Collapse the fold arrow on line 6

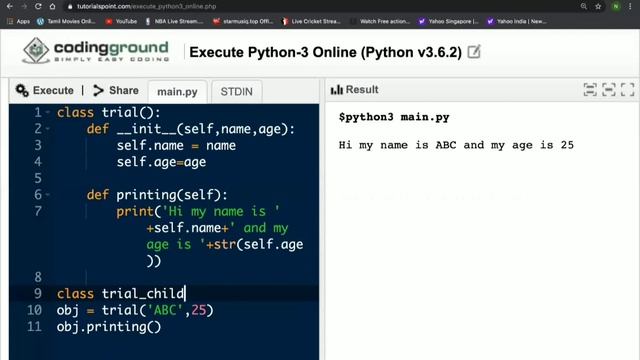click(48, 195)
